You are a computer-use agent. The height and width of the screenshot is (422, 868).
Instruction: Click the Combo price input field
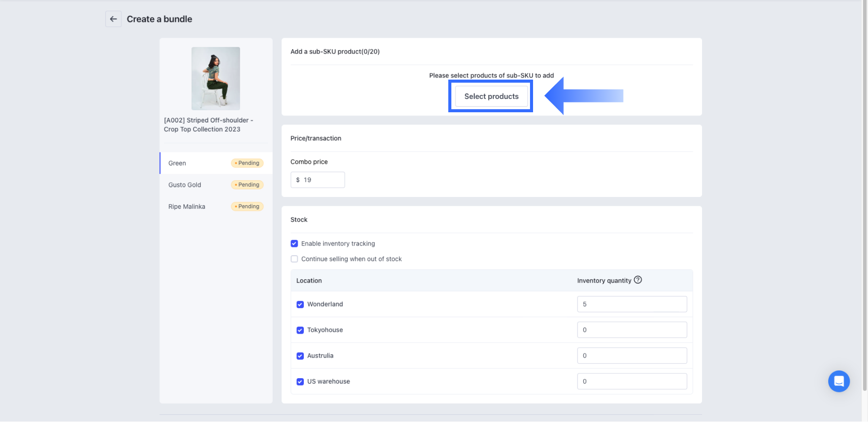click(322, 180)
